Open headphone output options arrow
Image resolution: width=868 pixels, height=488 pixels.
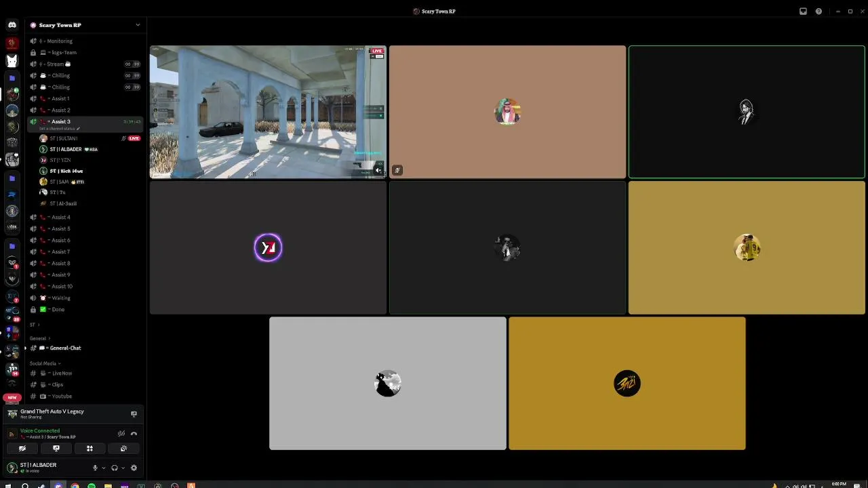[123, 468]
